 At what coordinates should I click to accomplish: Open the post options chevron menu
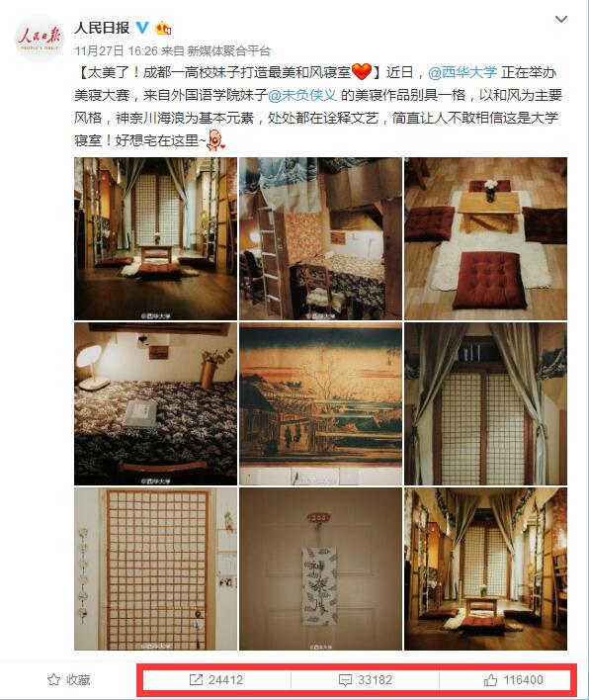pos(561,19)
